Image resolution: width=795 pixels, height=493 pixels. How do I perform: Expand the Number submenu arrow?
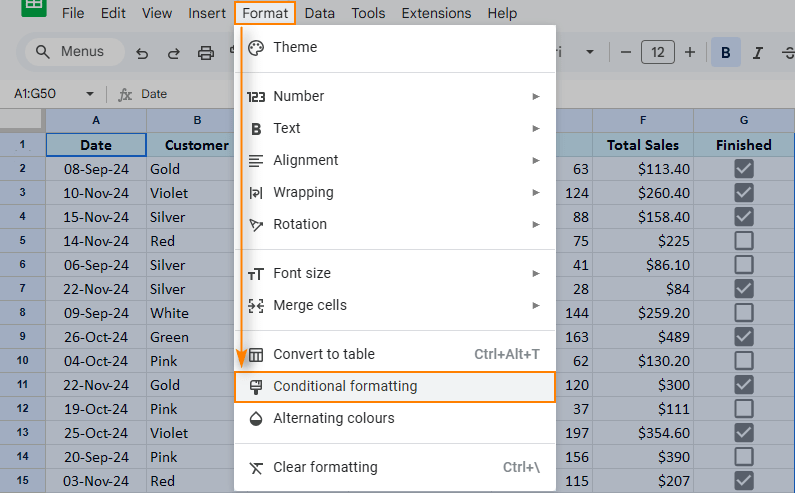pyautogui.click(x=536, y=96)
